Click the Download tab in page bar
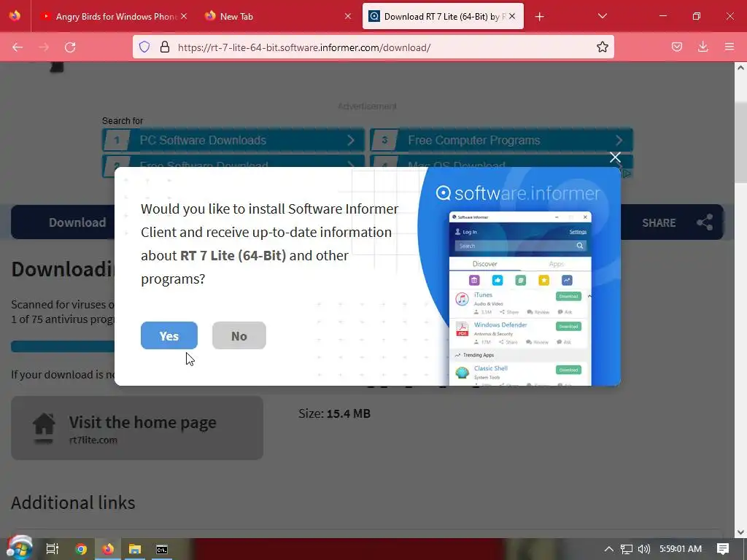747x560 pixels. pyautogui.click(x=77, y=222)
